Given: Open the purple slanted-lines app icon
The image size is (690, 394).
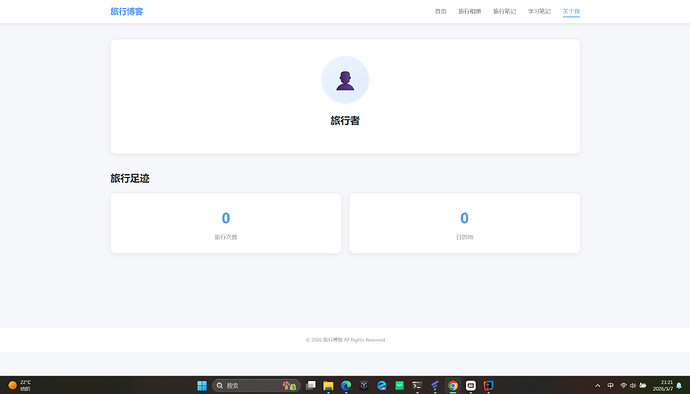Looking at the screenshot, I should click(435, 386).
